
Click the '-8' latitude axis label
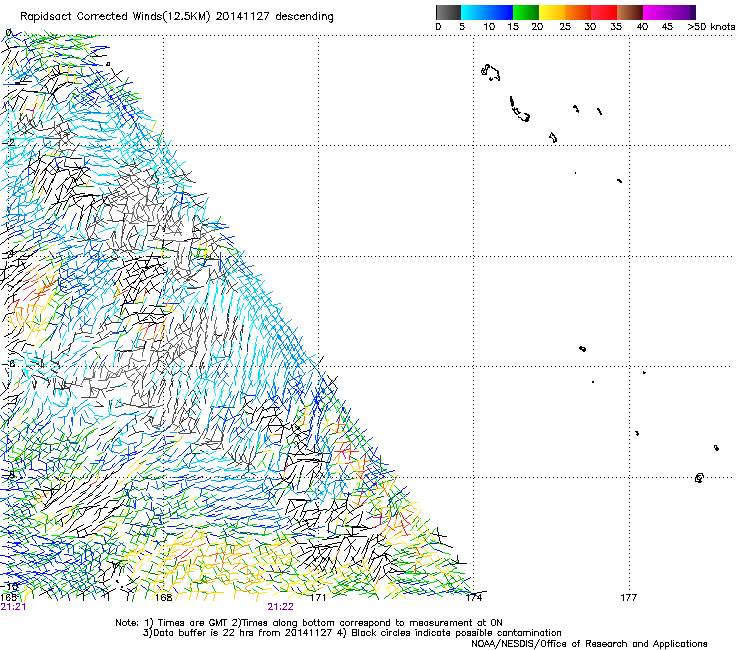pos(9,474)
